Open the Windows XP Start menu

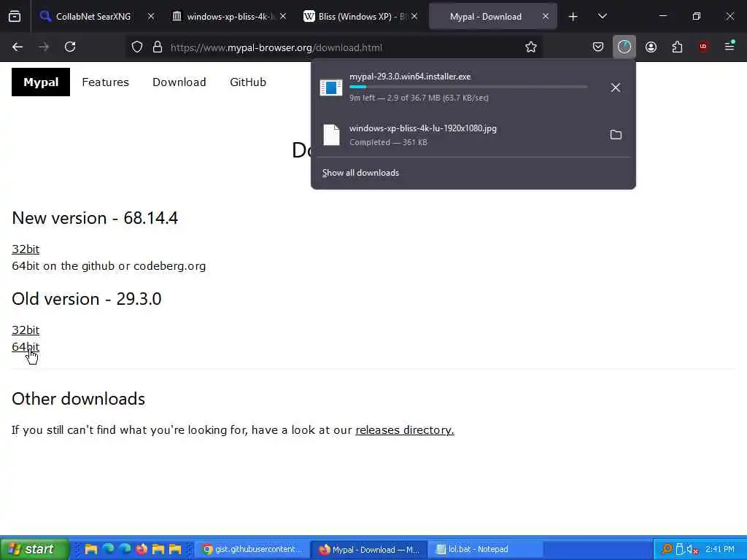[x=34, y=549]
